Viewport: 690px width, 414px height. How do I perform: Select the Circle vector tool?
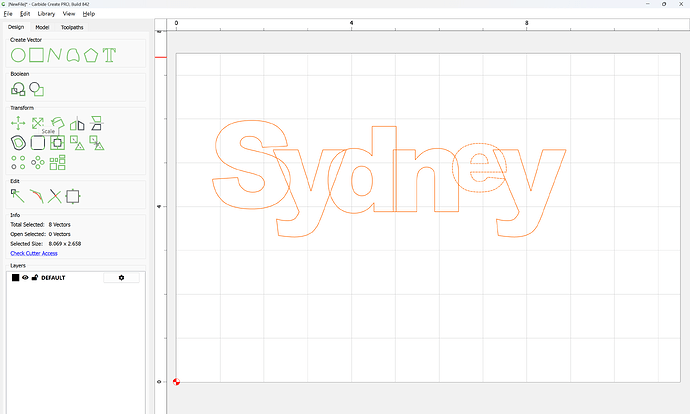point(17,54)
